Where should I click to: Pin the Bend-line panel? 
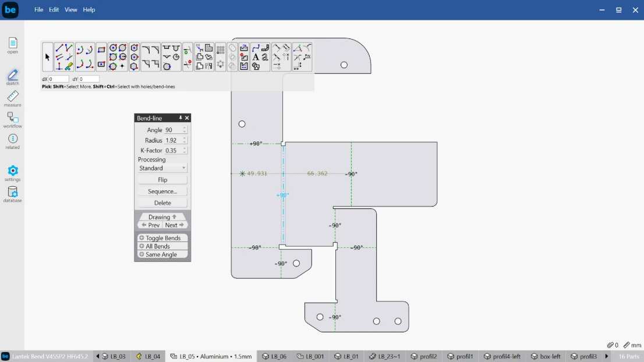click(x=181, y=118)
